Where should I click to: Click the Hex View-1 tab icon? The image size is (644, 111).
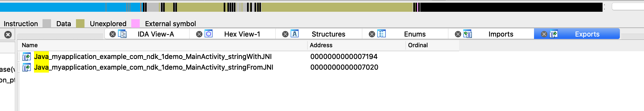point(209,34)
